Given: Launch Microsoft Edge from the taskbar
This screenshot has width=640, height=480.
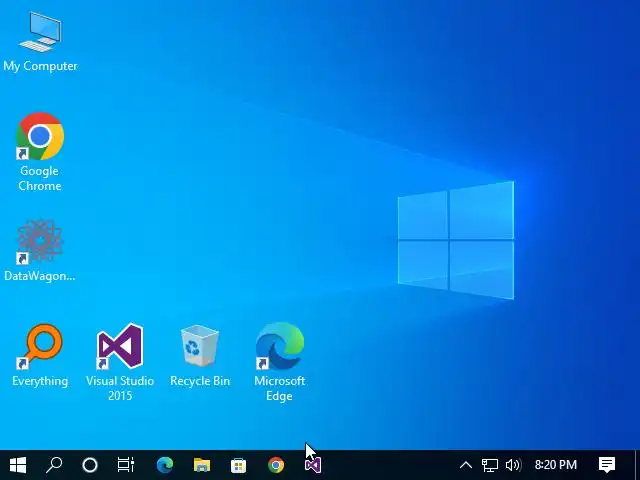Looking at the screenshot, I should click(x=165, y=465).
